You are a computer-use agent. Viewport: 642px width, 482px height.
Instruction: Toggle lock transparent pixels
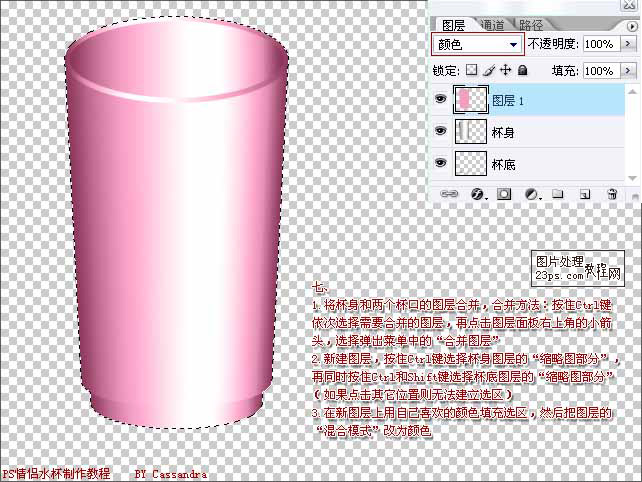(x=472, y=70)
